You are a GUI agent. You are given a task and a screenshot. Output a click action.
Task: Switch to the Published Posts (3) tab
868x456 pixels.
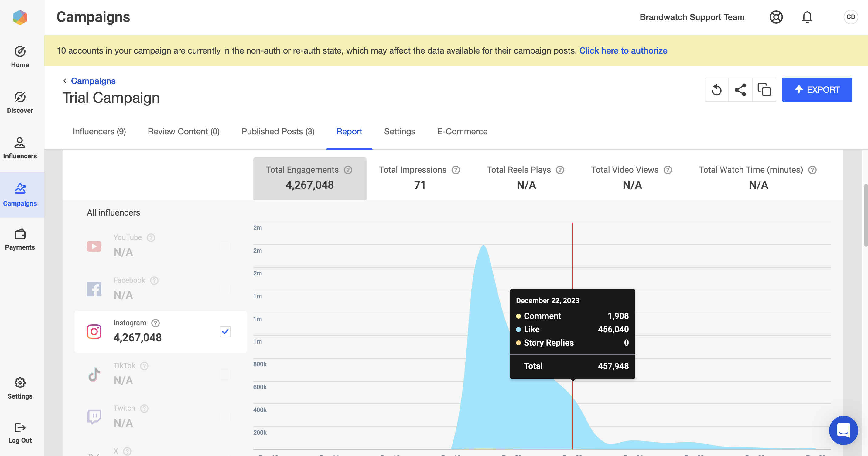coord(278,132)
